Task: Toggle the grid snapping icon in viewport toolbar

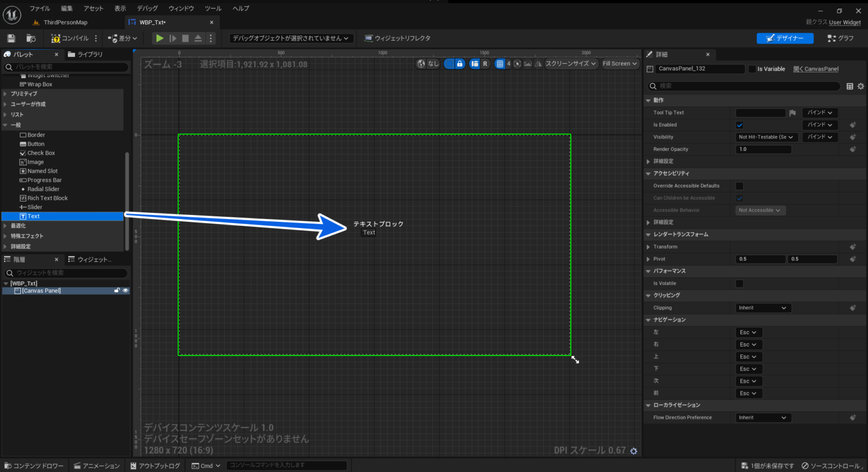Action: click(501, 64)
